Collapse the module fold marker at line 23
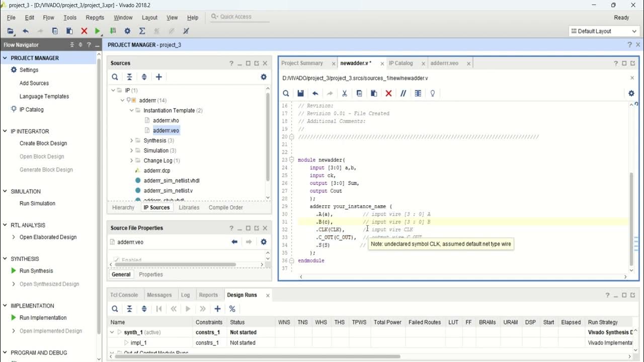 (292, 160)
